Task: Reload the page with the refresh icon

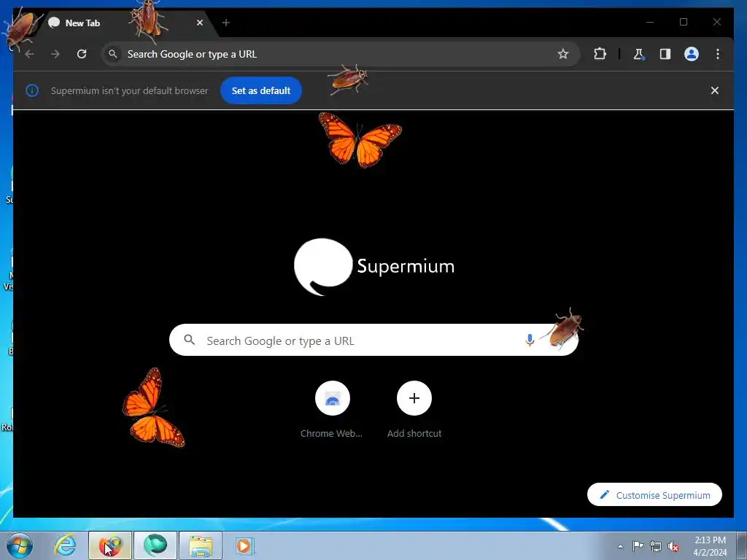Action: click(x=82, y=54)
